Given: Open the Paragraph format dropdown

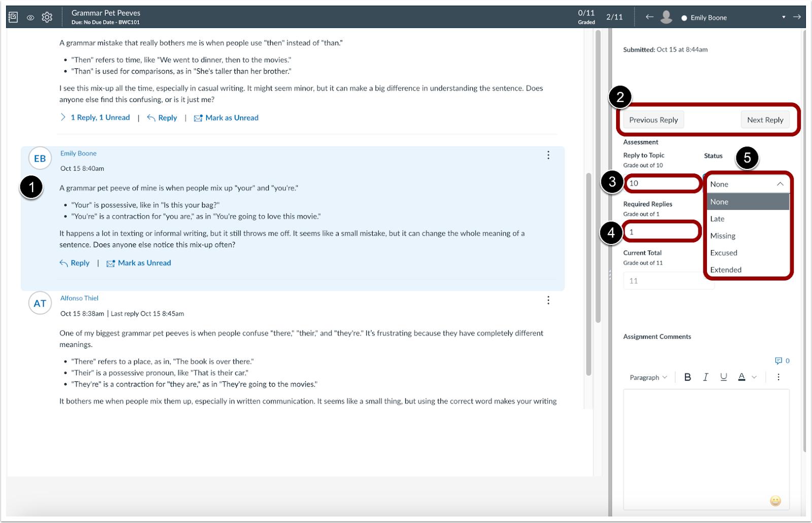Looking at the screenshot, I should pyautogui.click(x=648, y=377).
